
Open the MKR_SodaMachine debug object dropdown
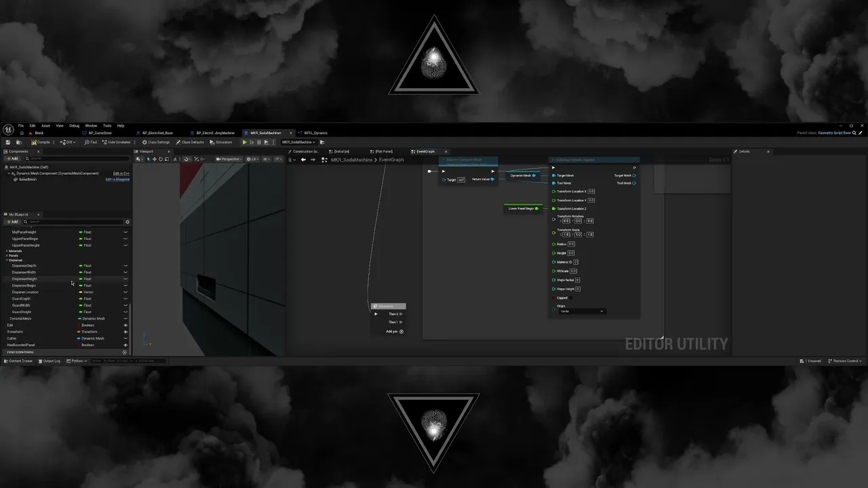coord(299,142)
